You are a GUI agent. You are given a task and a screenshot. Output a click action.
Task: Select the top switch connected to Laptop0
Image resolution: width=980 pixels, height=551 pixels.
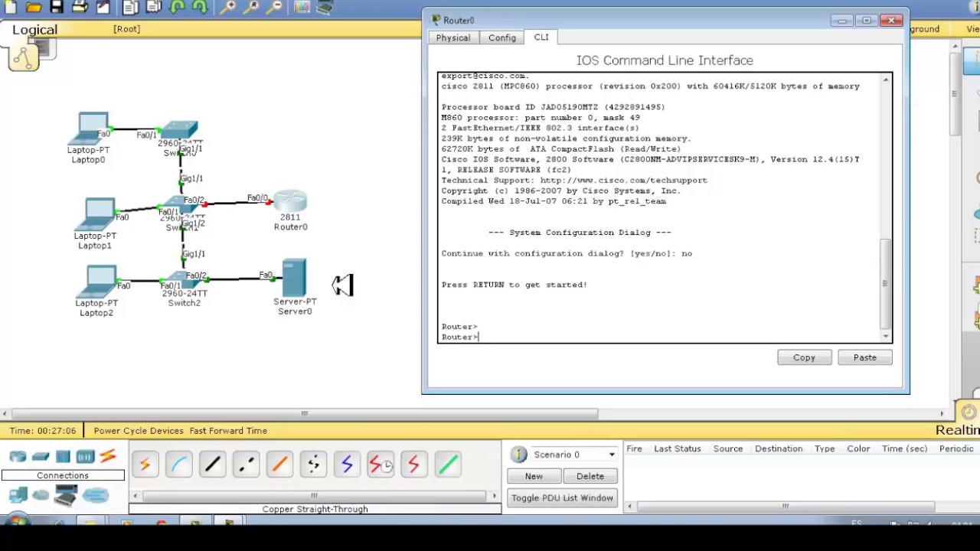pyautogui.click(x=181, y=130)
